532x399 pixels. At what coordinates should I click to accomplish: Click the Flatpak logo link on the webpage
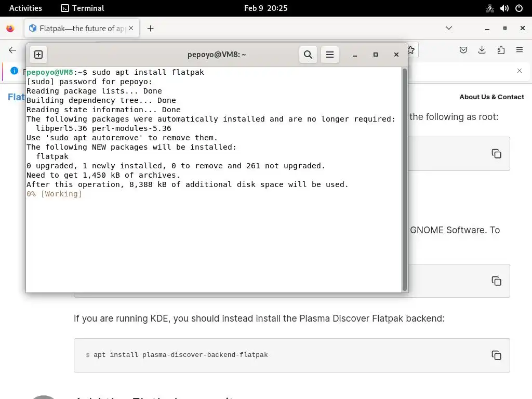pyautogui.click(x=16, y=97)
